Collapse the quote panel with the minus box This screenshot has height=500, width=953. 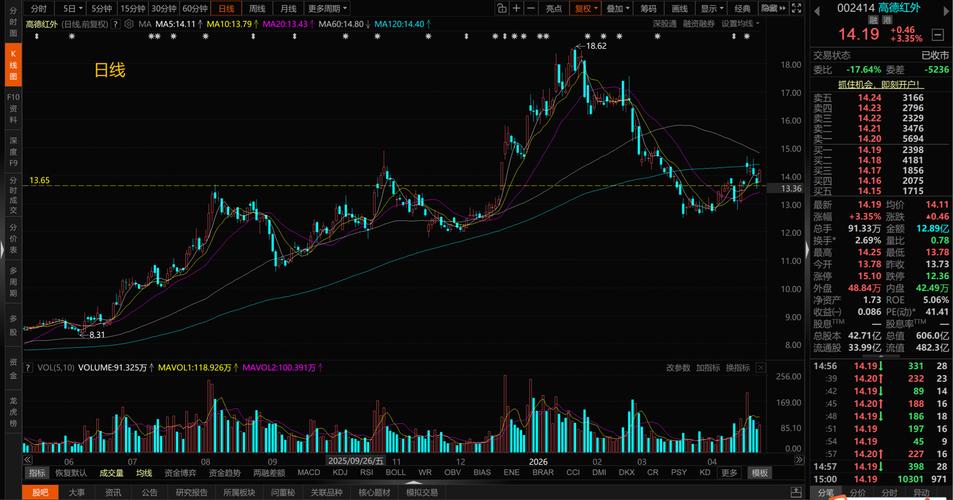pyautogui.click(x=938, y=35)
